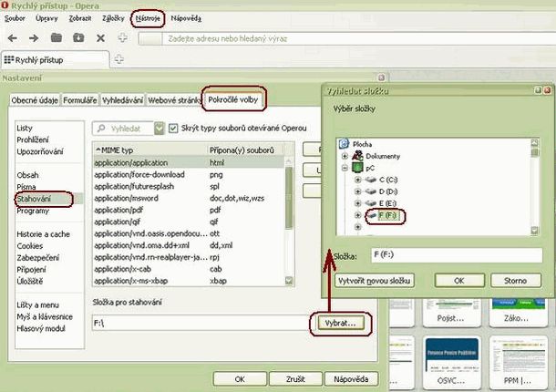Stop loading with the X toolbar icon
Viewport: 556px width, 392px height.
tap(100, 38)
